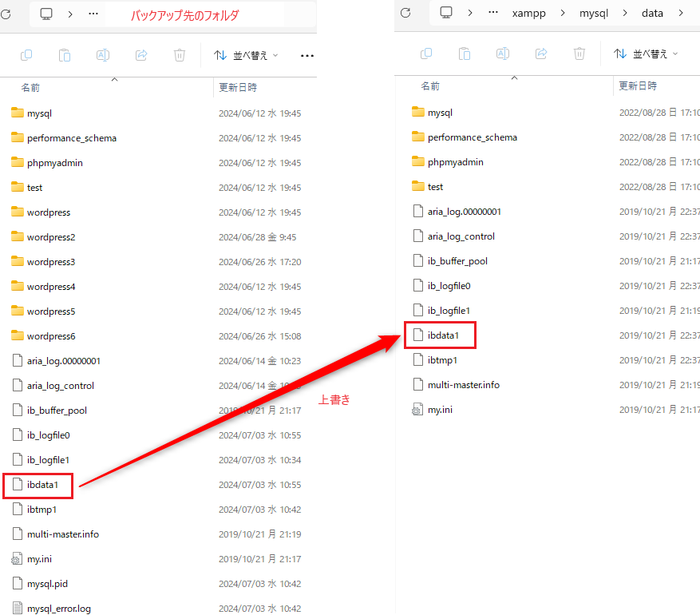Click the Rename icon in the backup folder toolbar

(x=103, y=55)
